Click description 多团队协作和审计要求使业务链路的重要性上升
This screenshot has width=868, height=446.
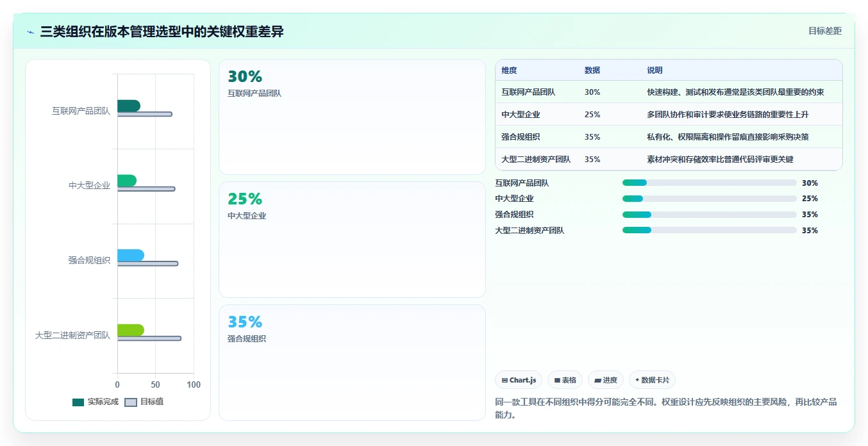(x=728, y=115)
